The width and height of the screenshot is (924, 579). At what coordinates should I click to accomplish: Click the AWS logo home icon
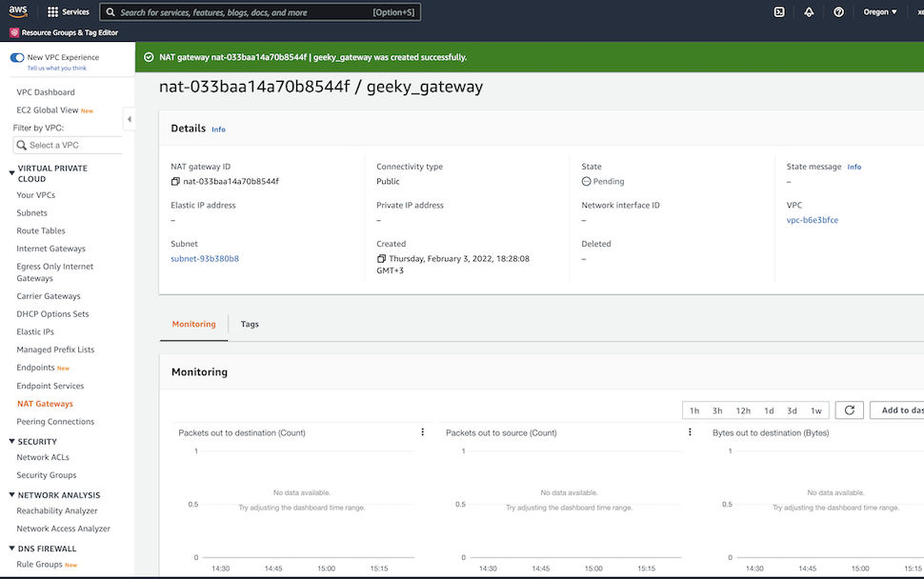coord(18,11)
